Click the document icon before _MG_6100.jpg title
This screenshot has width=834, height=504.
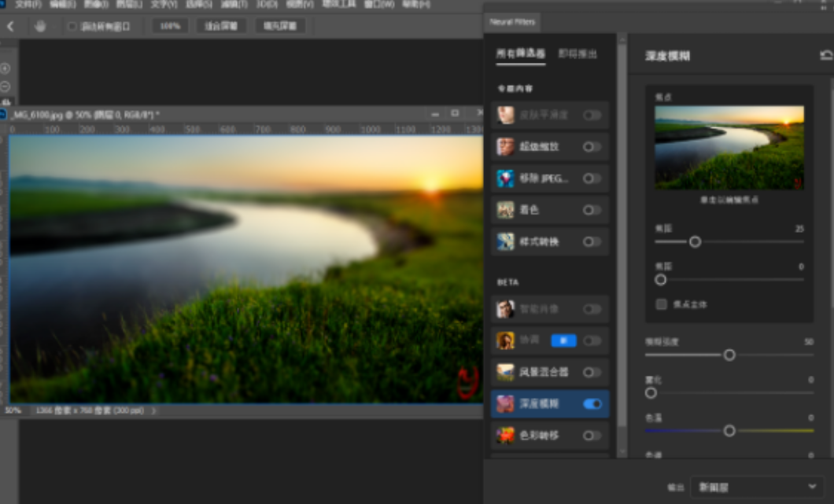tap(3, 114)
